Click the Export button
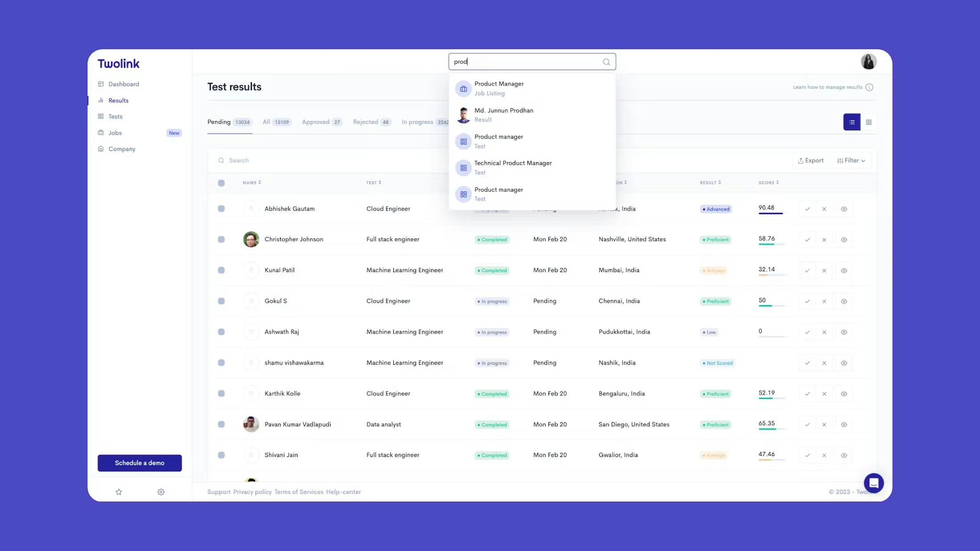Viewport: 980px width, 551px height. coord(810,160)
